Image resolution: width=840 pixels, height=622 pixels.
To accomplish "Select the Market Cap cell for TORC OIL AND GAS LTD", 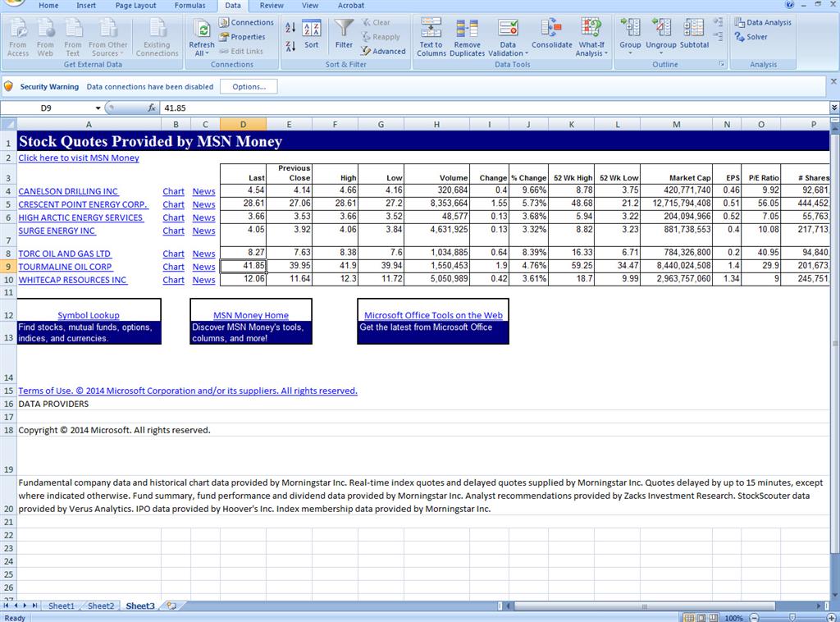I will coord(676,253).
